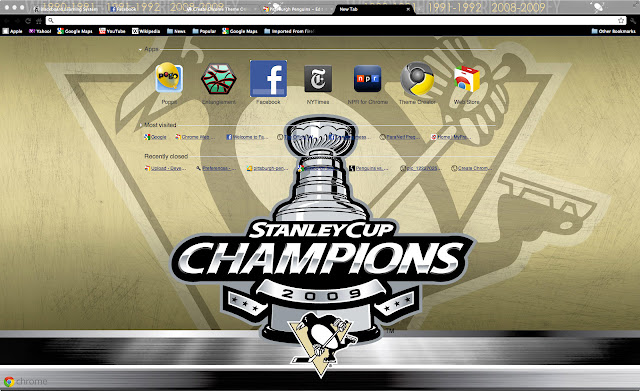The image size is (640, 391).
Task: Reopen the Penguins vs. recently closed link
Action: coord(369,168)
